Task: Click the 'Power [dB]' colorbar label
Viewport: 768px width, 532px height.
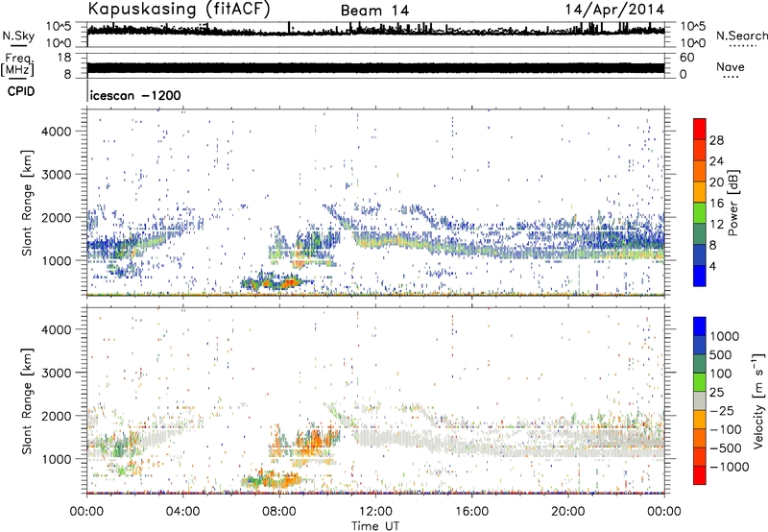Action: point(732,203)
